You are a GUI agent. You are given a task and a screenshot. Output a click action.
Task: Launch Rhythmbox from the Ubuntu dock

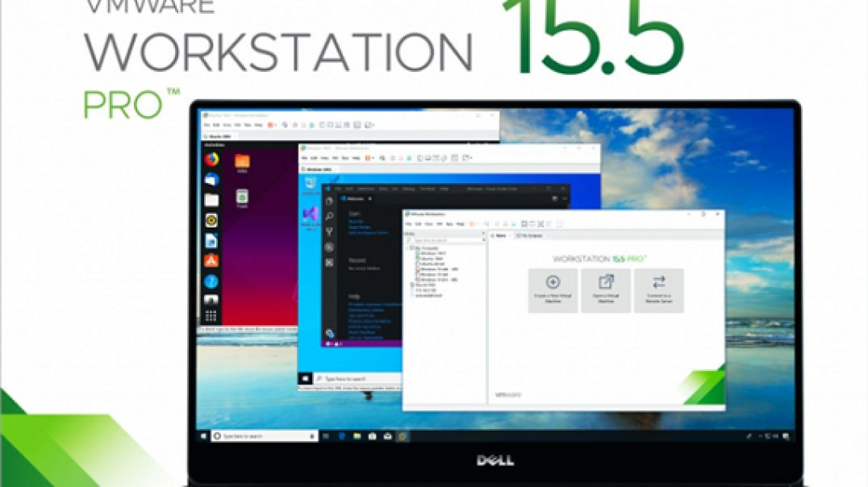[x=211, y=220]
